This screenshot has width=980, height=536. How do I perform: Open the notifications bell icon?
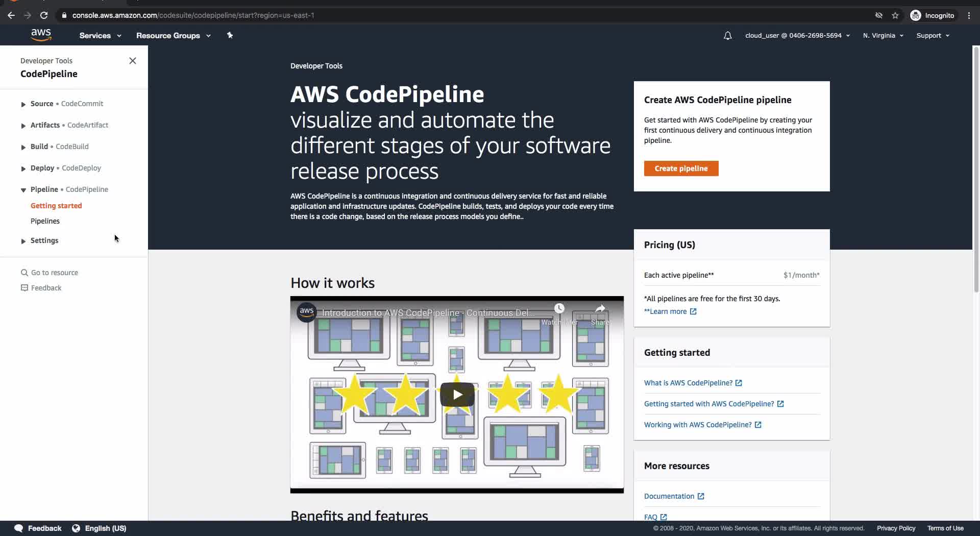pyautogui.click(x=728, y=36)
